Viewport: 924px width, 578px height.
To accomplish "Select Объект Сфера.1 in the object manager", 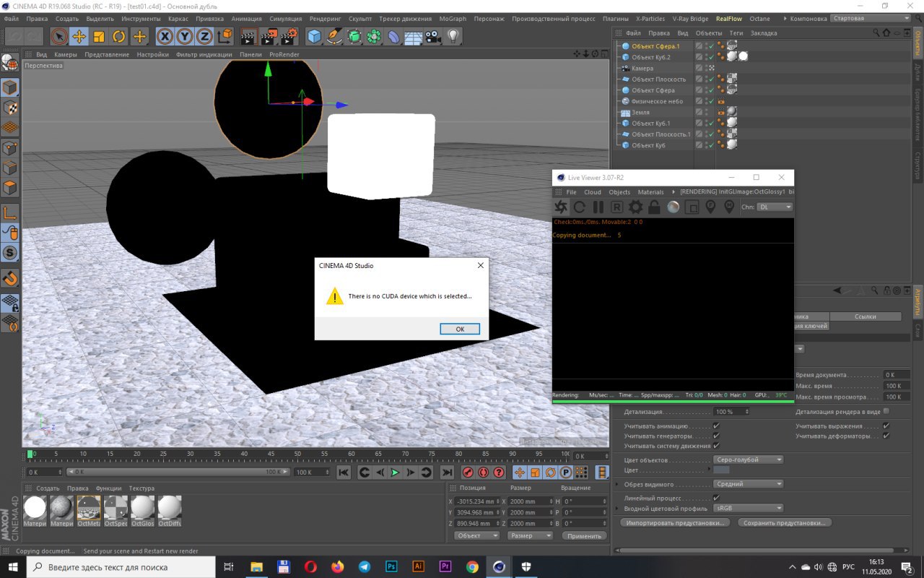I will [655, 46].
